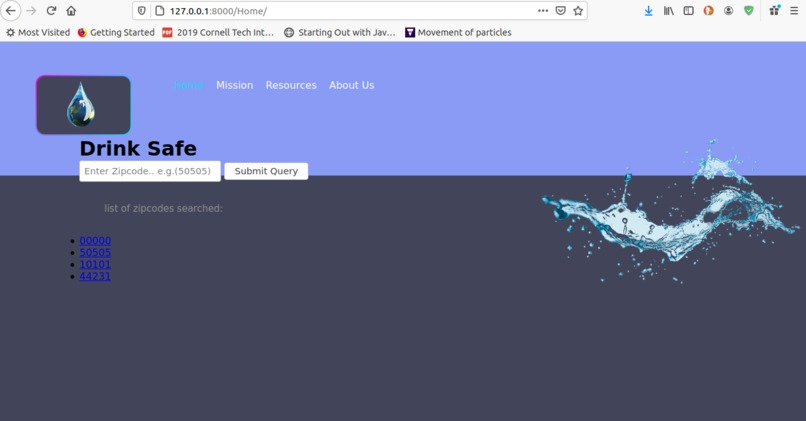Open the 44231 zipcode link
This screenshot has width=806, height=421.
coord(95,276)
